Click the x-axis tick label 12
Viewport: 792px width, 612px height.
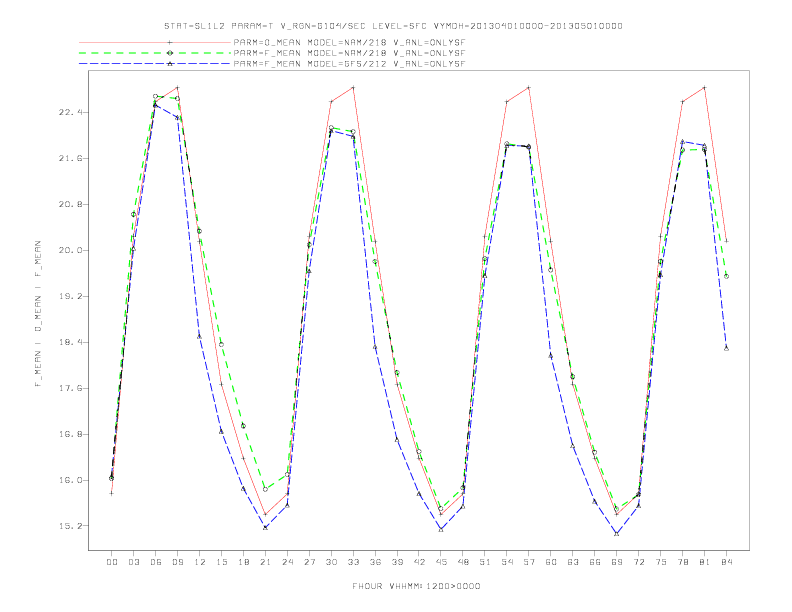(x=200, y=562)
